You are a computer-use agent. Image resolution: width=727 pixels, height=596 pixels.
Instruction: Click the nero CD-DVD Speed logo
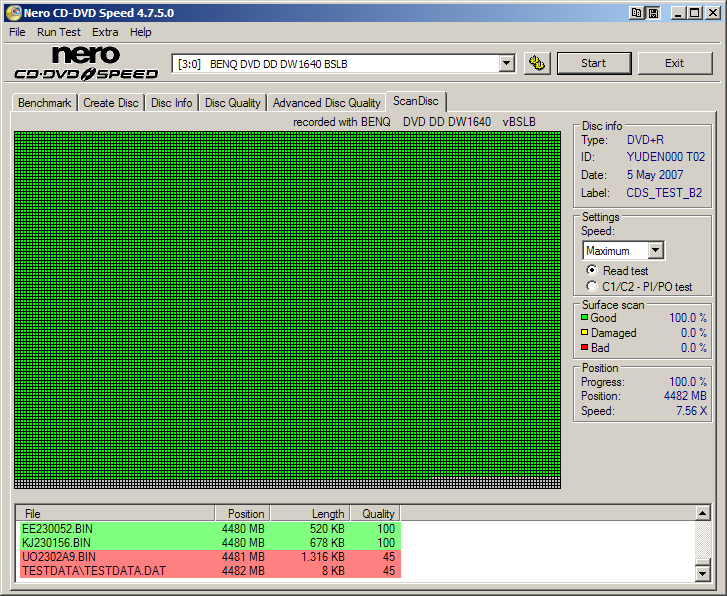tap(86, 63)
